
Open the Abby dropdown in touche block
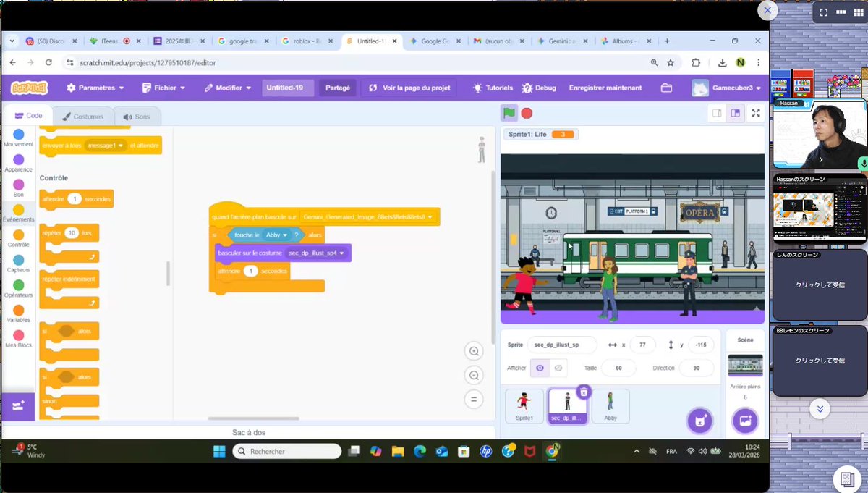pyautogui.click(x=276, y=235)
